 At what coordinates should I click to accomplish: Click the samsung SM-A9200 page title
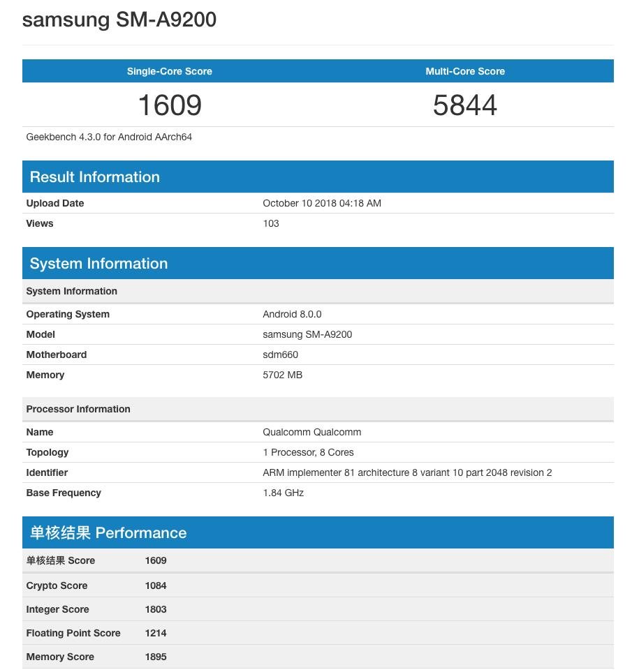pos(119,20)
